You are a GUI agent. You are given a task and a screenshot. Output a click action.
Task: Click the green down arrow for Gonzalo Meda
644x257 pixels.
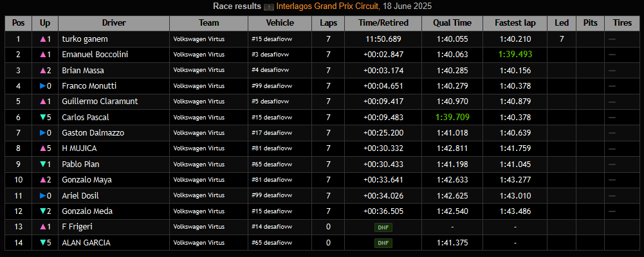pos(42,211)
